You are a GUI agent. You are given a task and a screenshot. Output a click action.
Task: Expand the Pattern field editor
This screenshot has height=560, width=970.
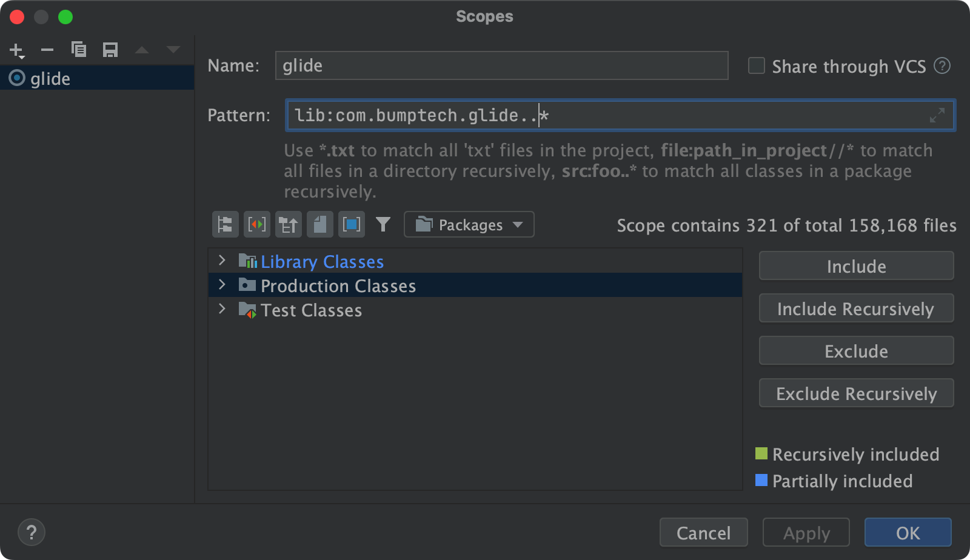click(937, 115)
